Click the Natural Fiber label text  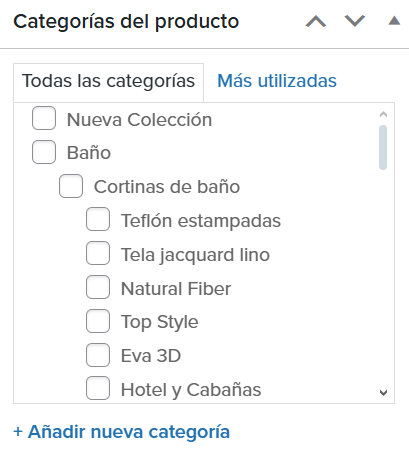pos(176,289)
